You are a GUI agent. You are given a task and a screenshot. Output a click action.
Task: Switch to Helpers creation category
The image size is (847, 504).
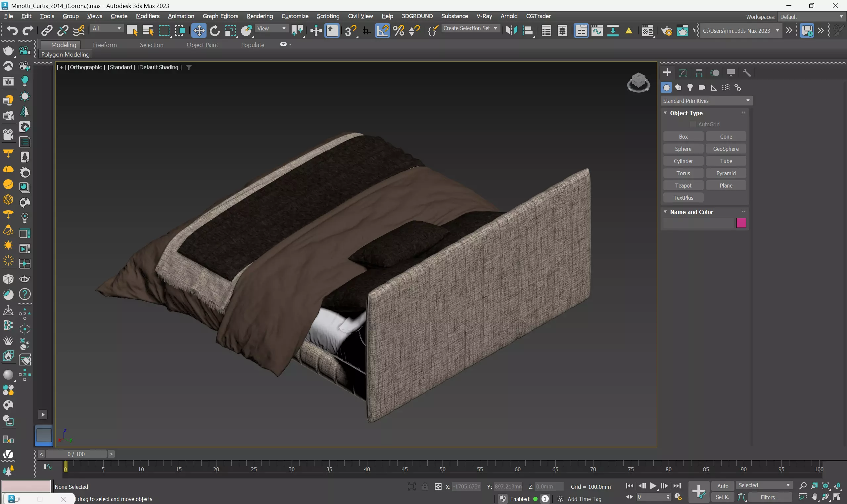coord(714,88)
